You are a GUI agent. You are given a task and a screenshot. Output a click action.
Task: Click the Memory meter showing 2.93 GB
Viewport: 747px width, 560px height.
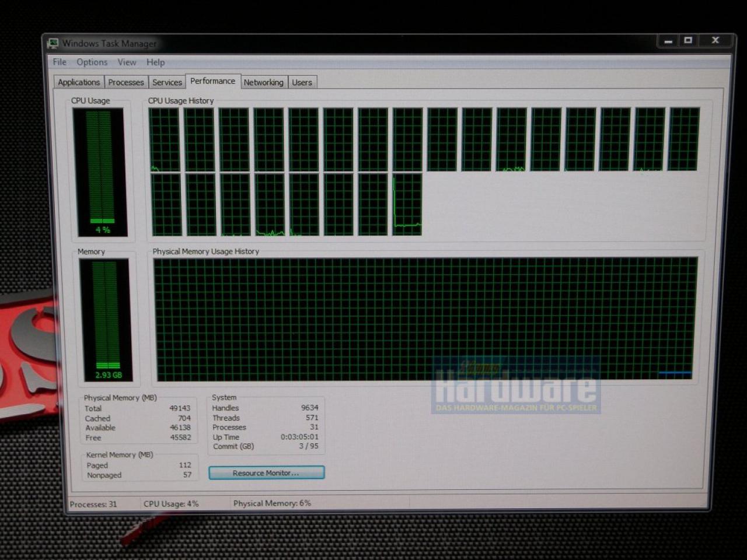(107, 320)
